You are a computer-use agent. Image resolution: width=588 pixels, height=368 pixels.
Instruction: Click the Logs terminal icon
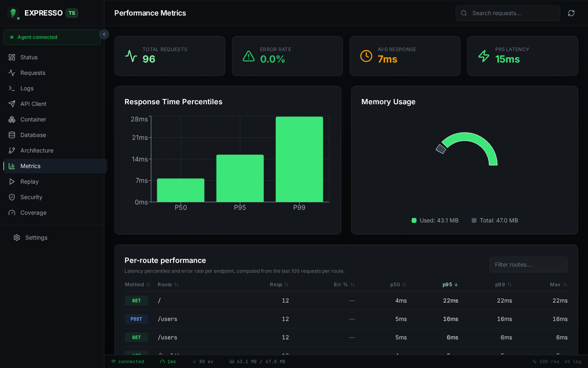point(12,88)
